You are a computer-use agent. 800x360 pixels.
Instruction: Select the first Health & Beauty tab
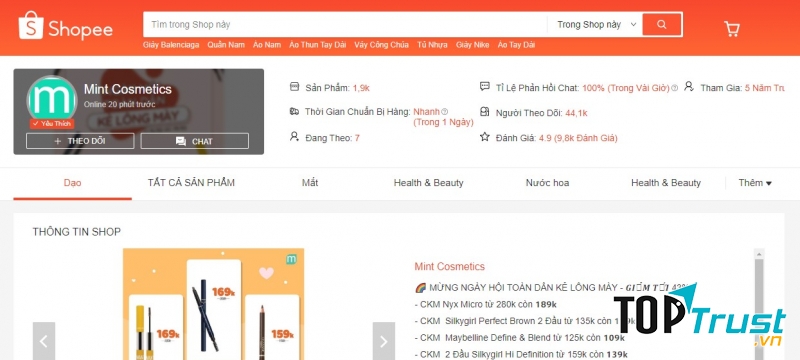[x=429, y=183]
